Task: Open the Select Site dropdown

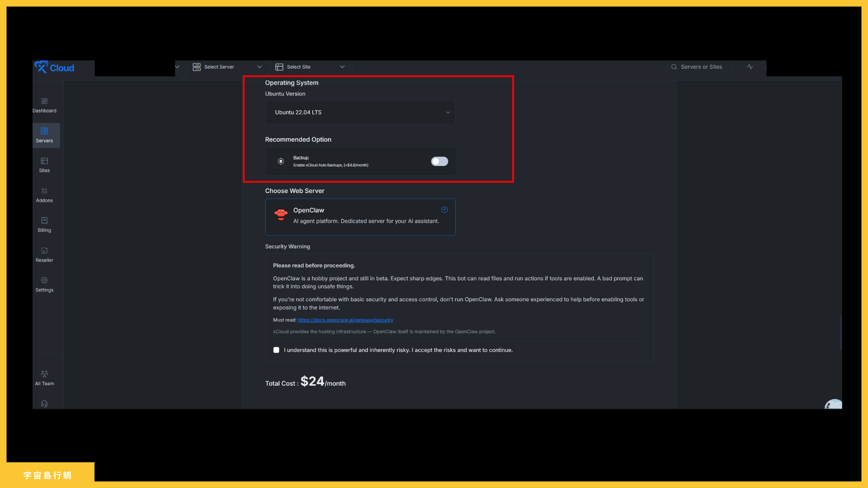Action: tap(310, 67)
